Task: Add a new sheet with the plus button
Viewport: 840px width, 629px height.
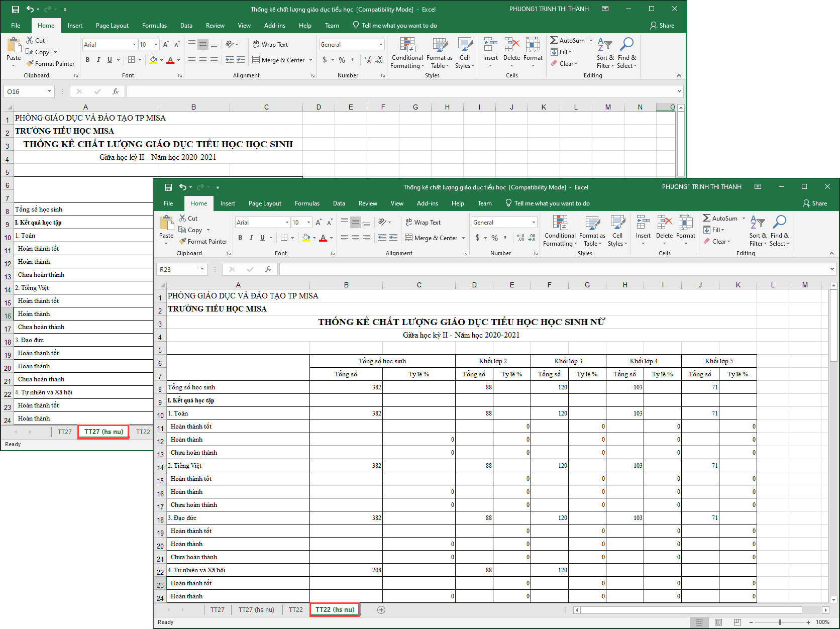Action: coord(381,610)
